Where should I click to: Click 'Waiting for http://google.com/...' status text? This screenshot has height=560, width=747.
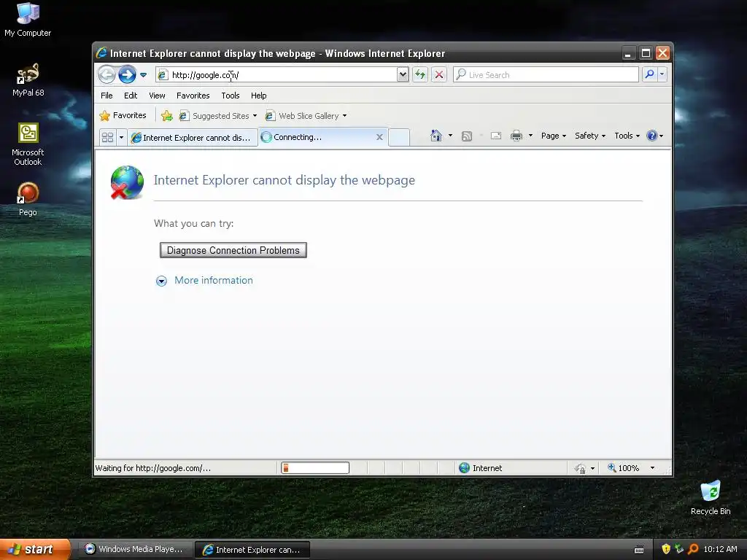[153, 468]
